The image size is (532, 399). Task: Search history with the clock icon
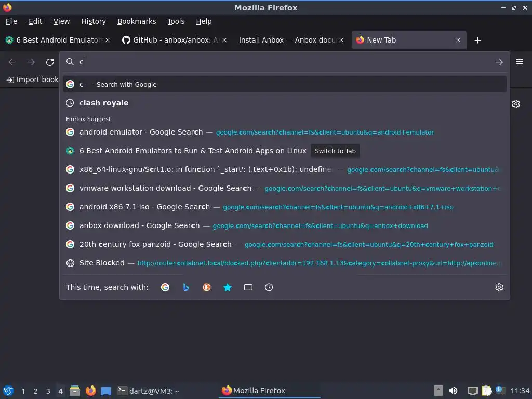click(269, 287)
